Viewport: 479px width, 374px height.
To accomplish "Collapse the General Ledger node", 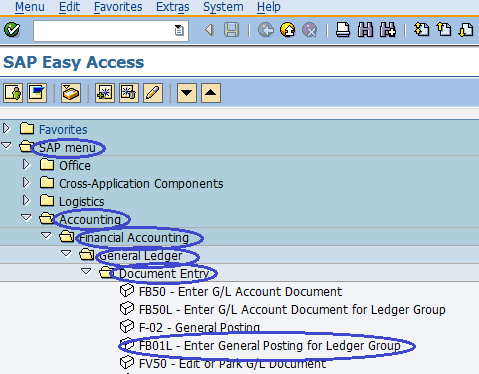I will (x=66, y=254).
